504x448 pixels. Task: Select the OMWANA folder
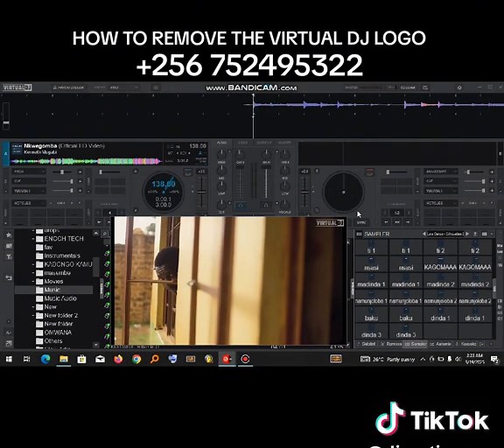tap(58, 332)
